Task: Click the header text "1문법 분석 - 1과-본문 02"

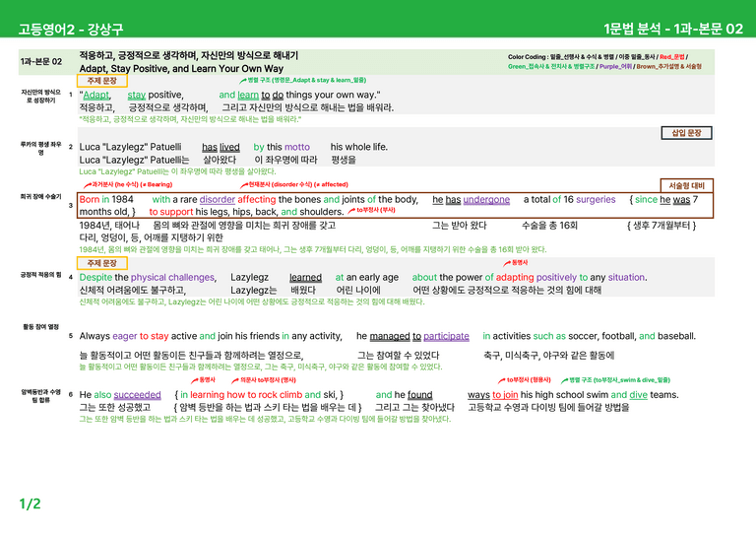Action: tap(673, 29)
